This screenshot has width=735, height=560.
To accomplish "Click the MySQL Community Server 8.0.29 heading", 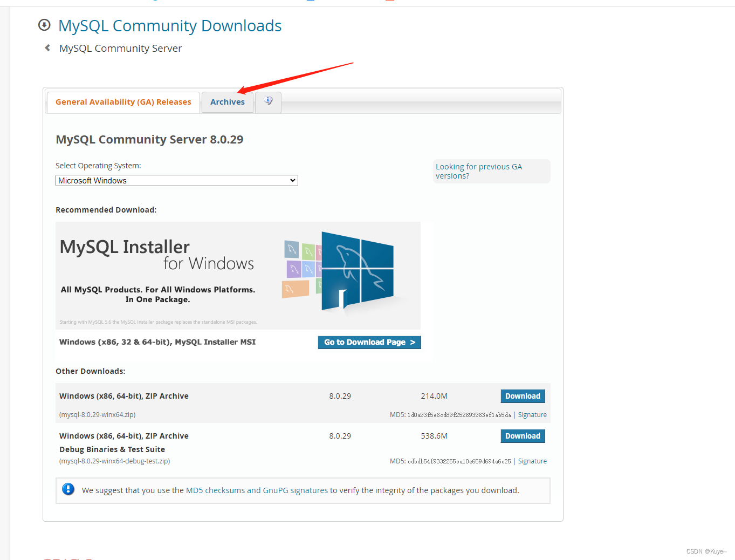I will click(x=149, y=139).
